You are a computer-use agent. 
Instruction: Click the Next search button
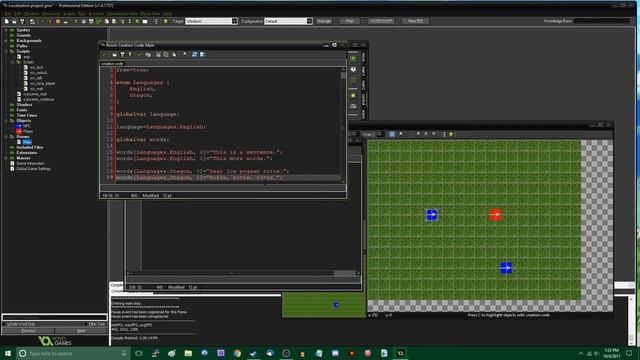[81, 331]
